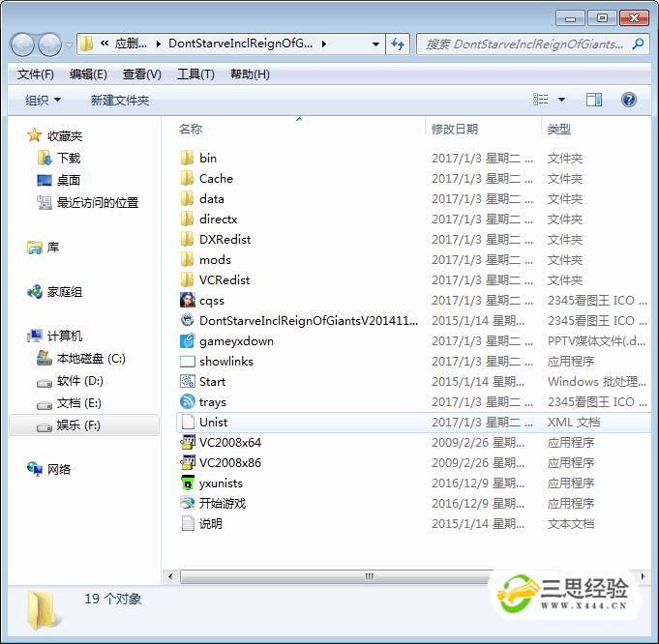The width and height of the screenshot is (659, 644).
Task: Expand the address bar history dropdown
Action: [x=375, y=44]
